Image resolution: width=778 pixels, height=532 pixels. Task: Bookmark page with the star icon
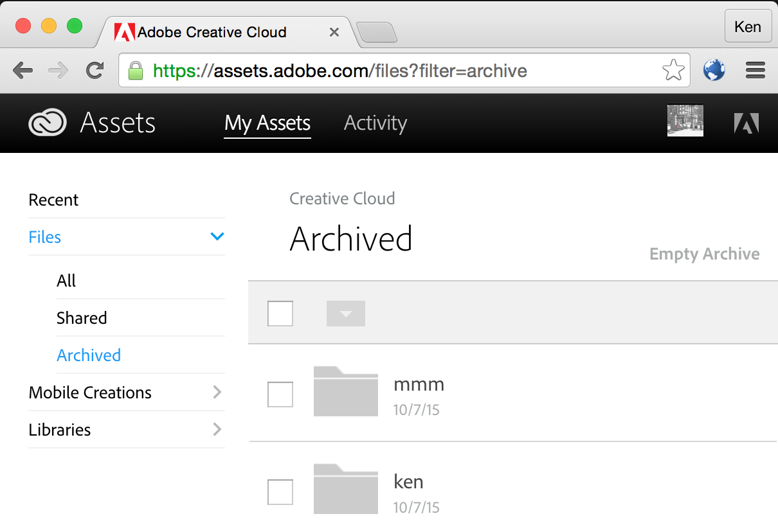673,70
